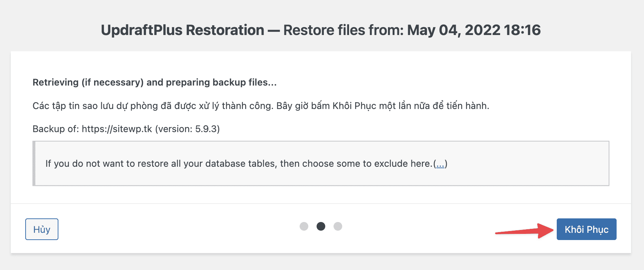
Task: Select the 'Retrieving and preparing backup files' heading
Action: pos(154,82)
